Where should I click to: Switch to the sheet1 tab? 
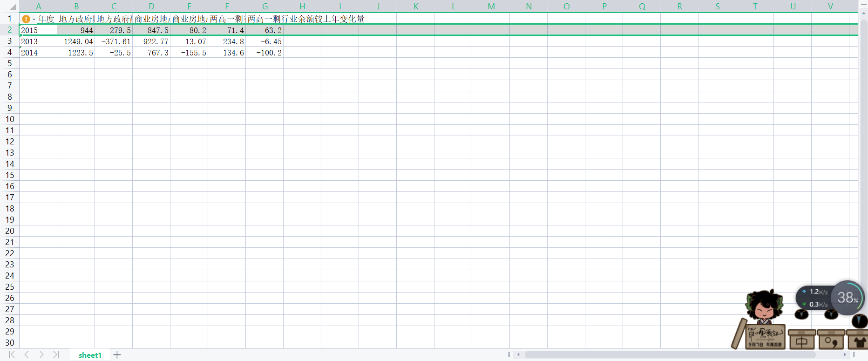90,355
